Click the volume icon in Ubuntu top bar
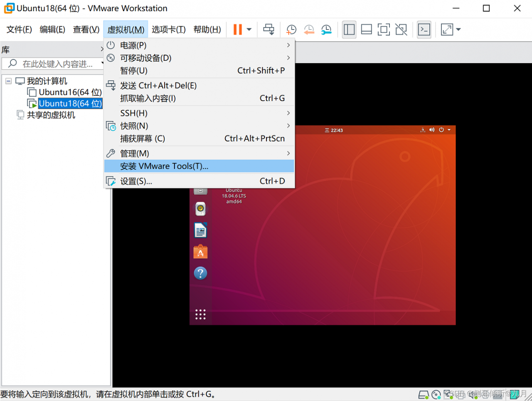Image resolution: width=532 pixels, height=401 pixels. coord(432,130)
